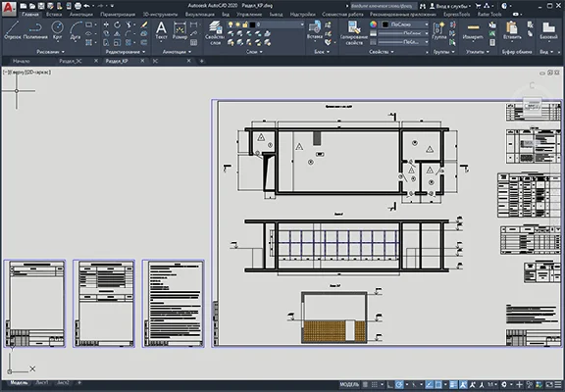Select the Полилиния polyline tool
Screen dimensions: 565x392
point(35,30)
